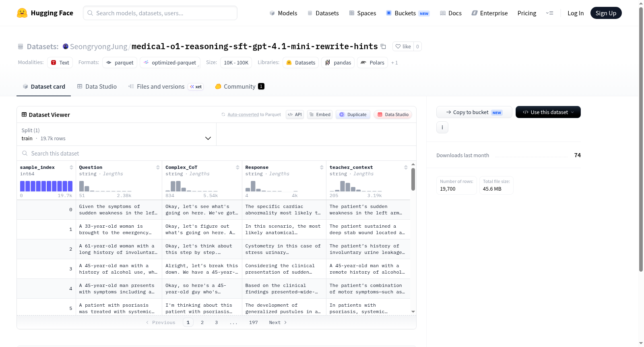The width and height of the screenshot is (644, 347).
Task: Click the sample_index histogram bars
Action: pos(46,186)
